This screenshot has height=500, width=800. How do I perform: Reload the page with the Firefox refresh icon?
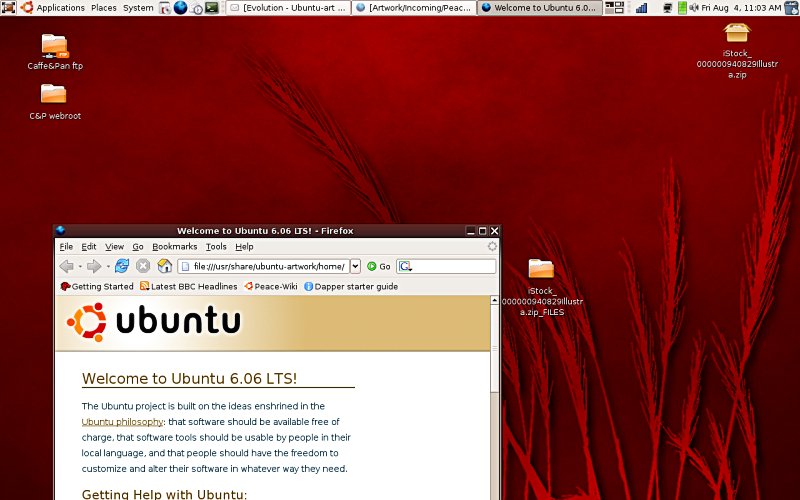(x=122, y=266)
